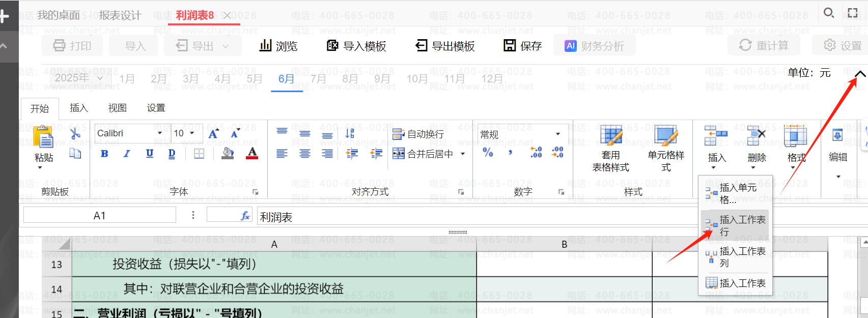Viewport: 868px width, 318px height.
Task: Center align text horizontally
Action: click(x=304, y=154)
